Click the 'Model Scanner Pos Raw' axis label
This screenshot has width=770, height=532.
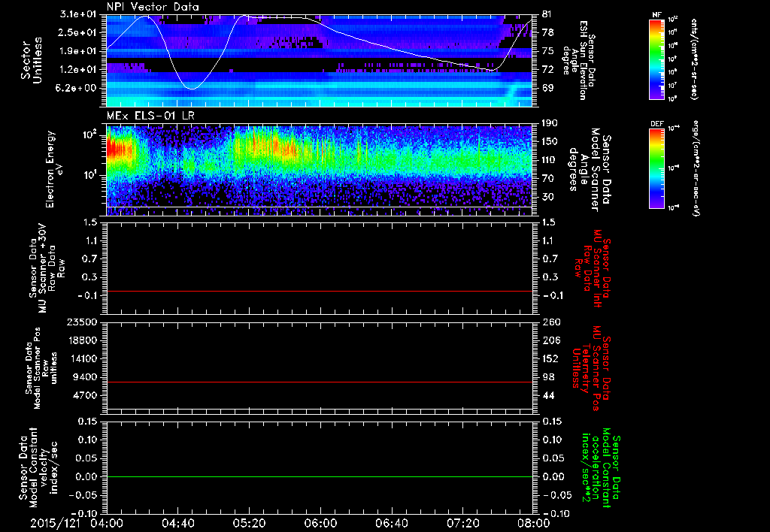pyautogui.click(x=41, y=368)
